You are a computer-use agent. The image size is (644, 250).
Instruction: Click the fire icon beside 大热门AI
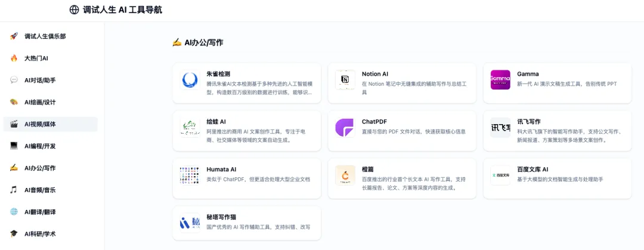14,58
